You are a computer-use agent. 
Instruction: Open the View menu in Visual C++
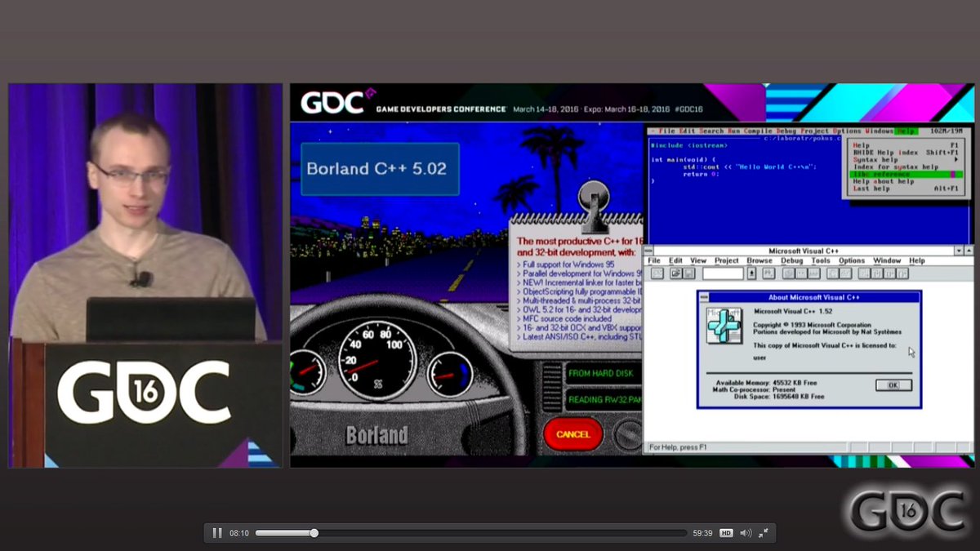(698, 260)
